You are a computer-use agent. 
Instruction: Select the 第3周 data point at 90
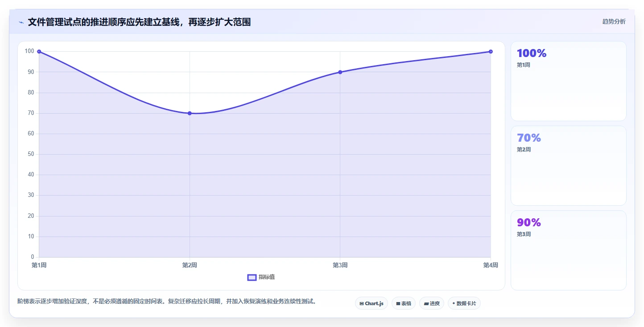(x=340, y=72)
